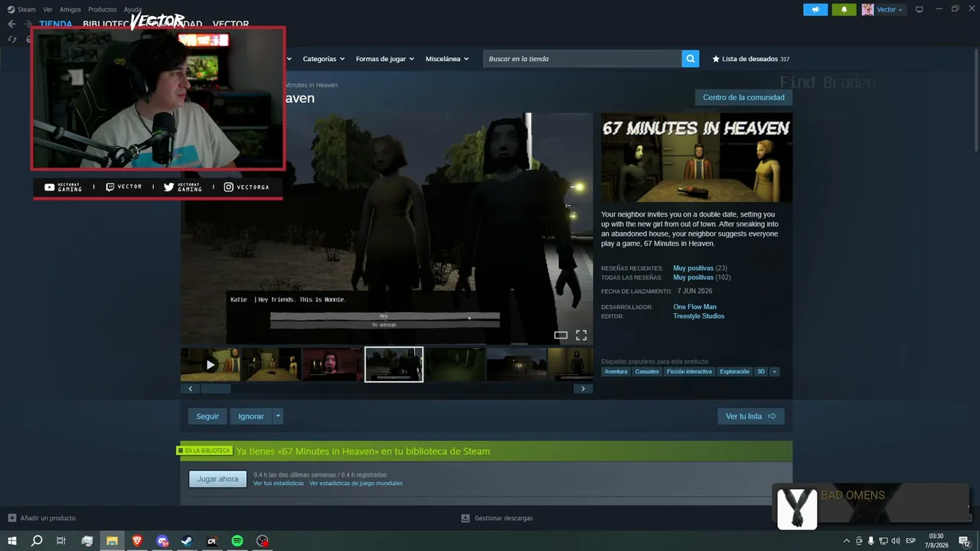Open Centro de la comunidad
Screen dimensions: 980x551
coord(743,97)
